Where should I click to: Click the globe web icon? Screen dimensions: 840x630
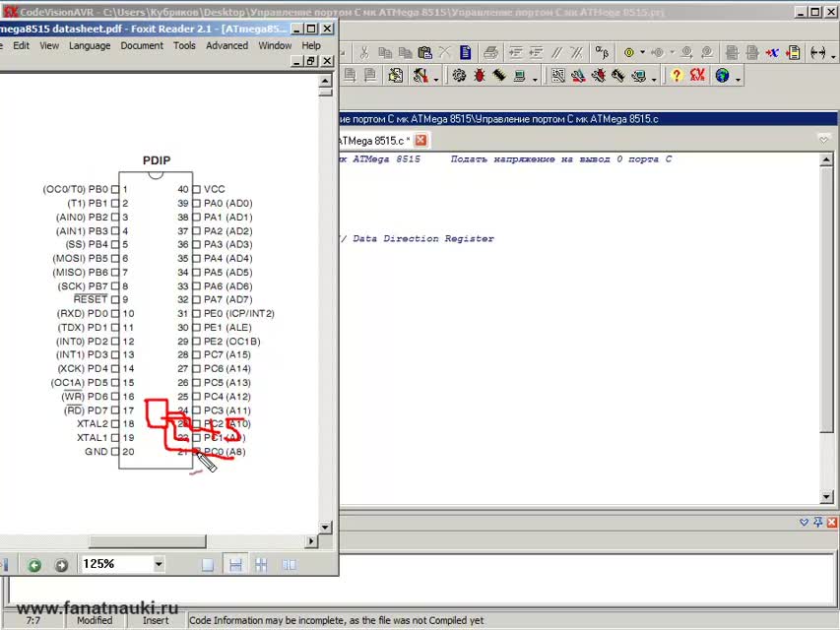click(x=722, y=76)
